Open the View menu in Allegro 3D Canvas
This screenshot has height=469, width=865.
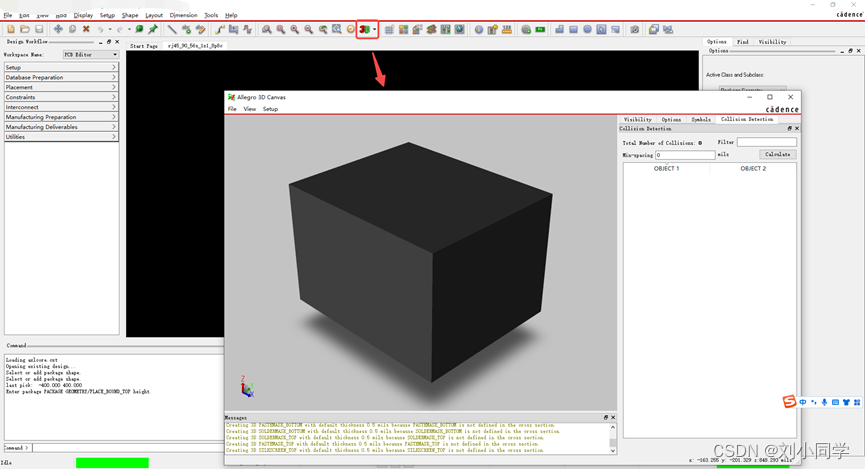click(250, 109)
